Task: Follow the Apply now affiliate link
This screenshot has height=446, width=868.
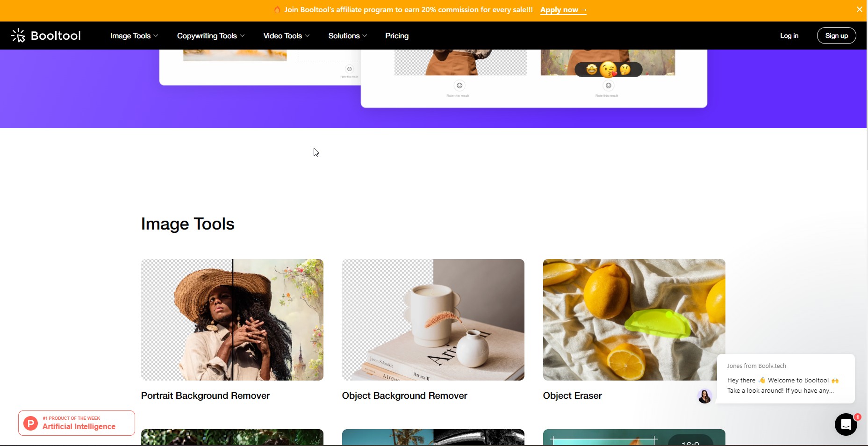Action: point(563,10)
